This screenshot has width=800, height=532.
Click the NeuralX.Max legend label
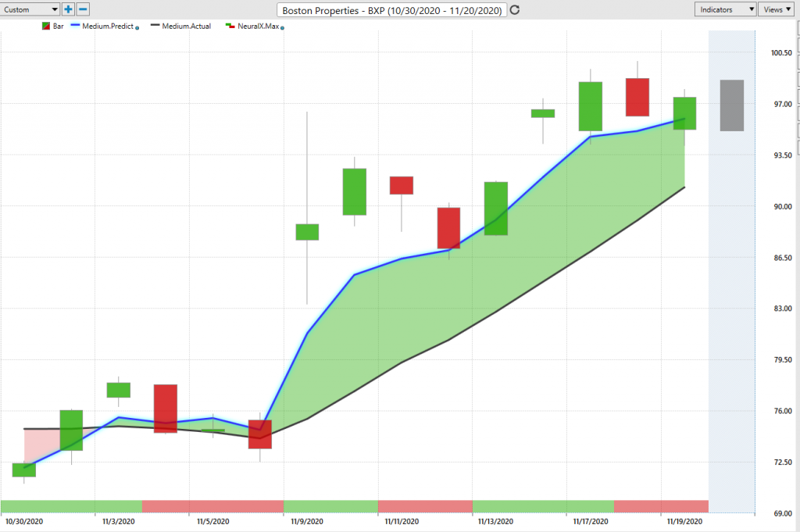[258, 26]
